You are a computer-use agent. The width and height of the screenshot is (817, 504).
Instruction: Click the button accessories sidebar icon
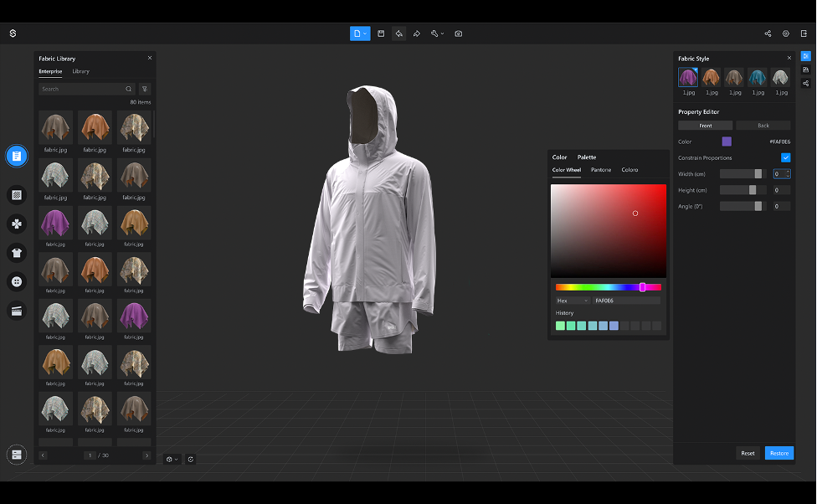(x=16, y=282)
